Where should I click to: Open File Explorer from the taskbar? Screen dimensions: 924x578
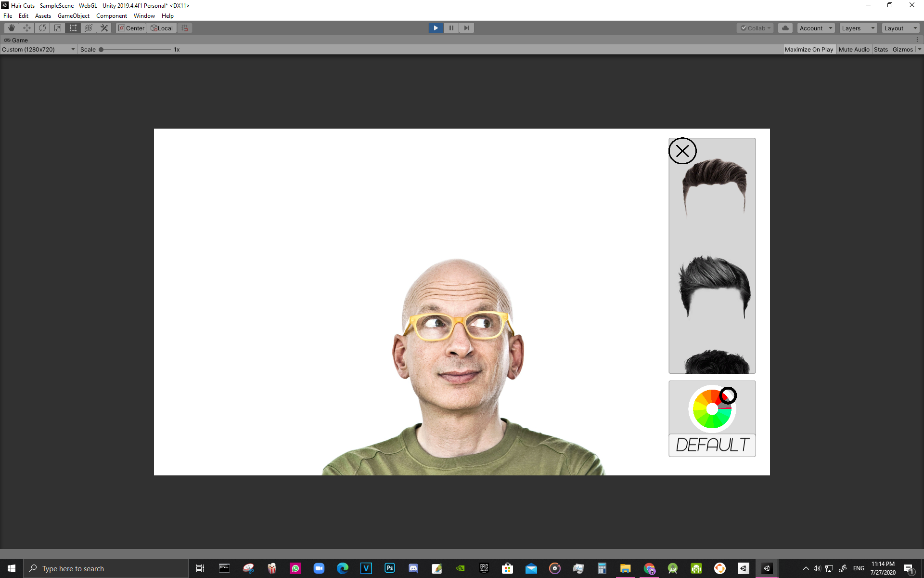coord(625,568)
